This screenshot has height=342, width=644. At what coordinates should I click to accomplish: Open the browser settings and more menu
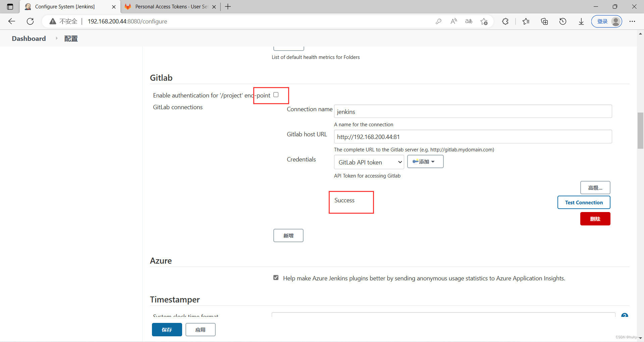[632, 21]
